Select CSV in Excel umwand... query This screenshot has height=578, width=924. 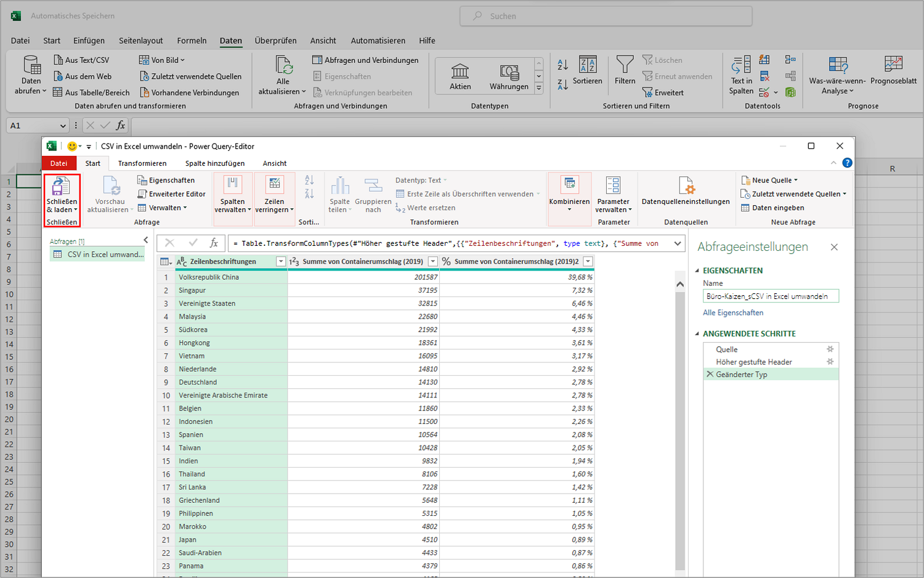(x=97, y=254)
